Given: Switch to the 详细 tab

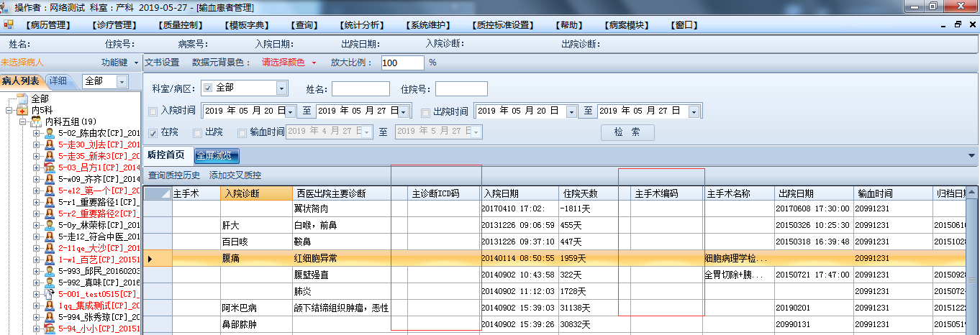Looking at the screenshot, I should click(x=58, y=81).
